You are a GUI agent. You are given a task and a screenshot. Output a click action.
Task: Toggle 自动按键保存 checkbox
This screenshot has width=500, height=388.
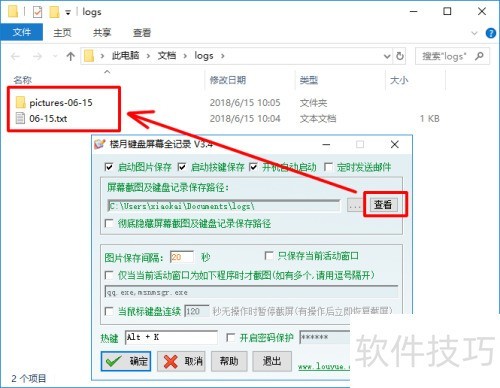(182, 167)
